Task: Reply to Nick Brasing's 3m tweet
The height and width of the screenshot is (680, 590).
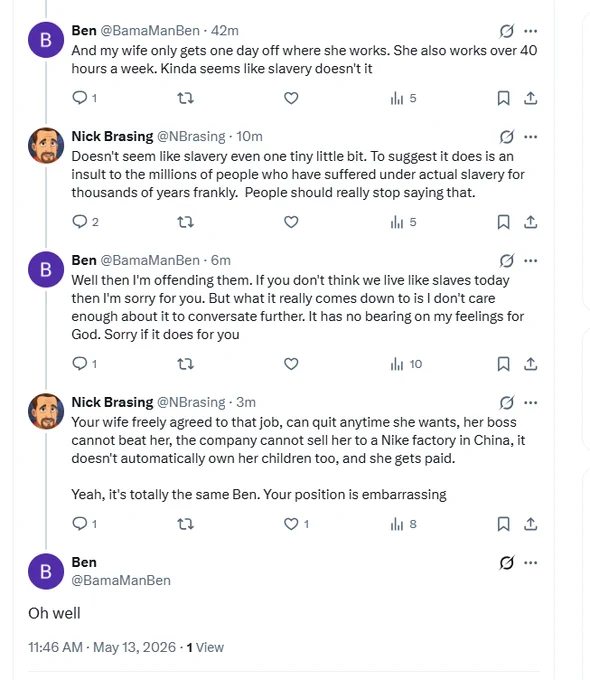Action: pyautogui.click(x=84, y=524)
